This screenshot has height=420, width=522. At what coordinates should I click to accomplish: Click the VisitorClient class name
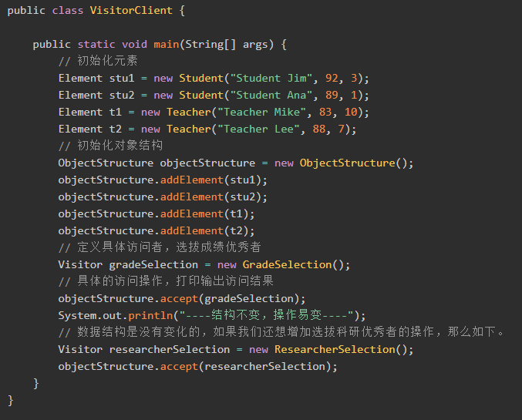click(x=131, y=10)
